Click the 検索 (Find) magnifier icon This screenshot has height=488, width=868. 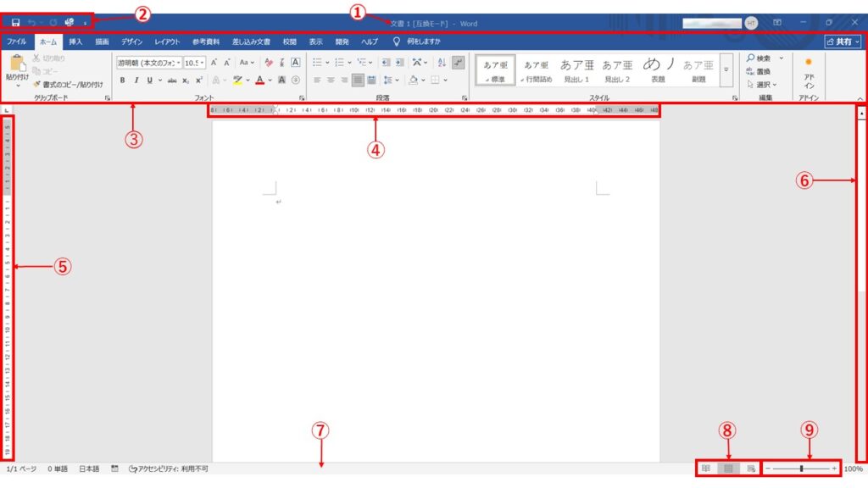pyautogui.click(x=751, y=58)
